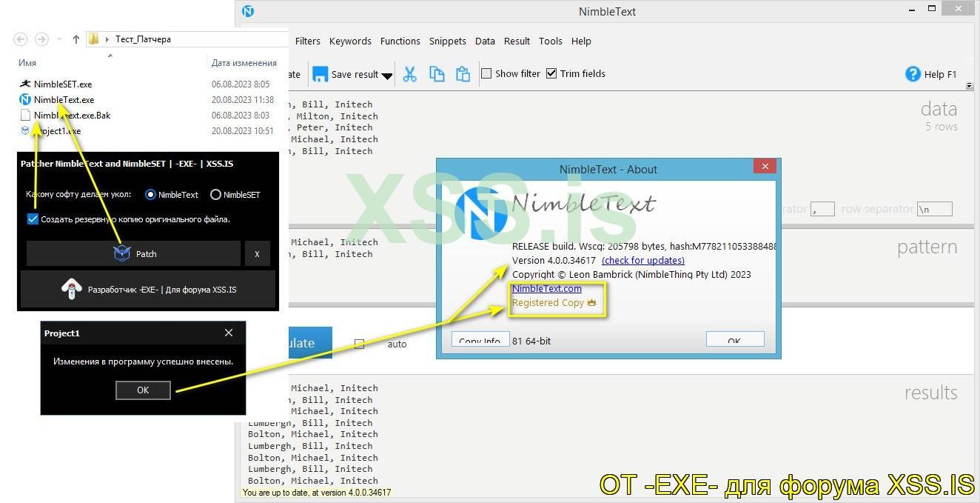This screenshot has width=980, height=503.
Task: Open the Snippets menu
Action: click(448, 41)
